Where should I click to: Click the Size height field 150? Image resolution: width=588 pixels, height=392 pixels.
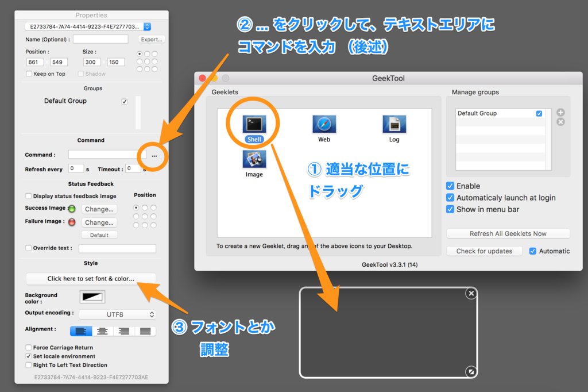pyautogui.click(x=116, y=62)
